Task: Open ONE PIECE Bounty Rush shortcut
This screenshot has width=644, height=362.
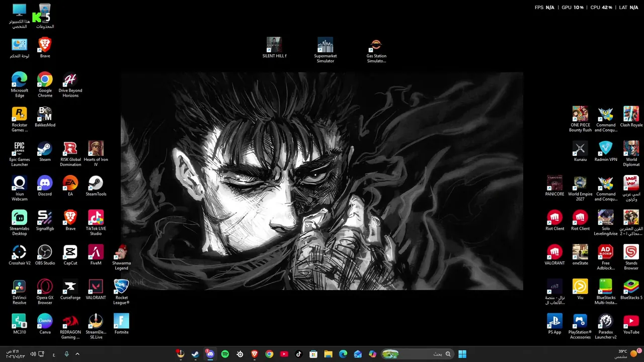Action: coord(580,120)
